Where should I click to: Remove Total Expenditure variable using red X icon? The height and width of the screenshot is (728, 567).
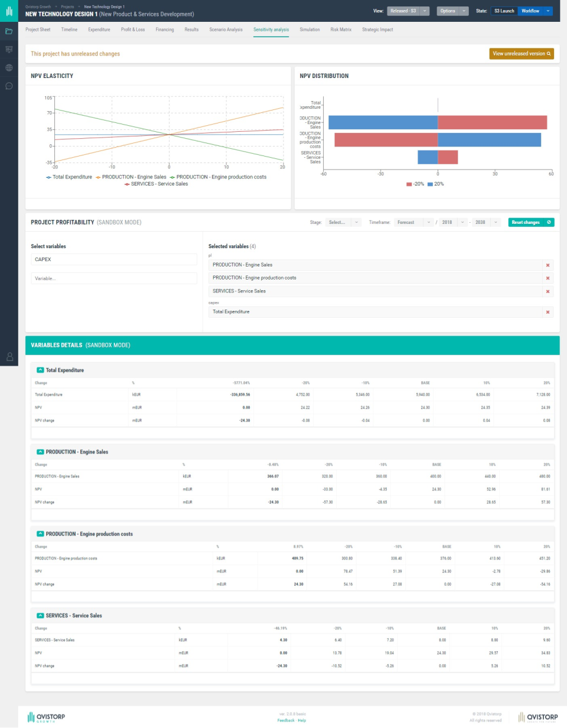point(548,311)
